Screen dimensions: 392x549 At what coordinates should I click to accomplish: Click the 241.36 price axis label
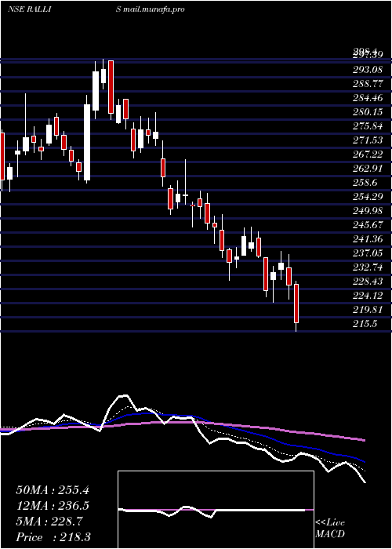point(367,239)
